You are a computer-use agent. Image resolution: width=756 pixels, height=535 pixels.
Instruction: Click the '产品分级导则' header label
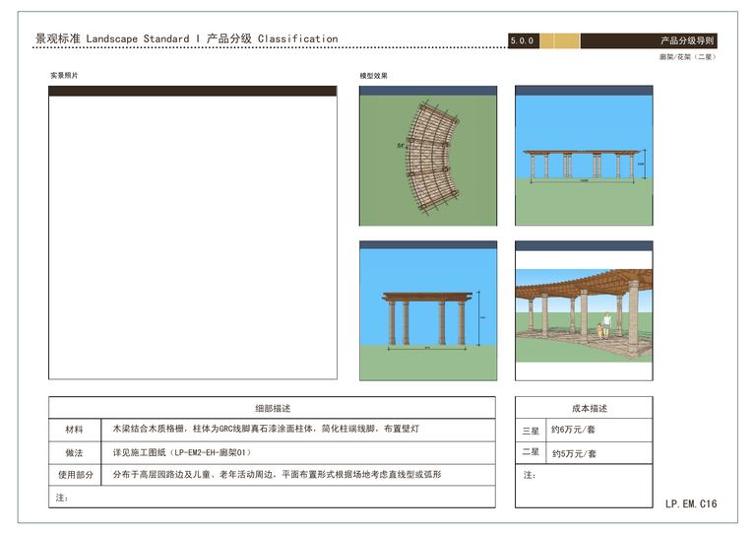(687, 41)
